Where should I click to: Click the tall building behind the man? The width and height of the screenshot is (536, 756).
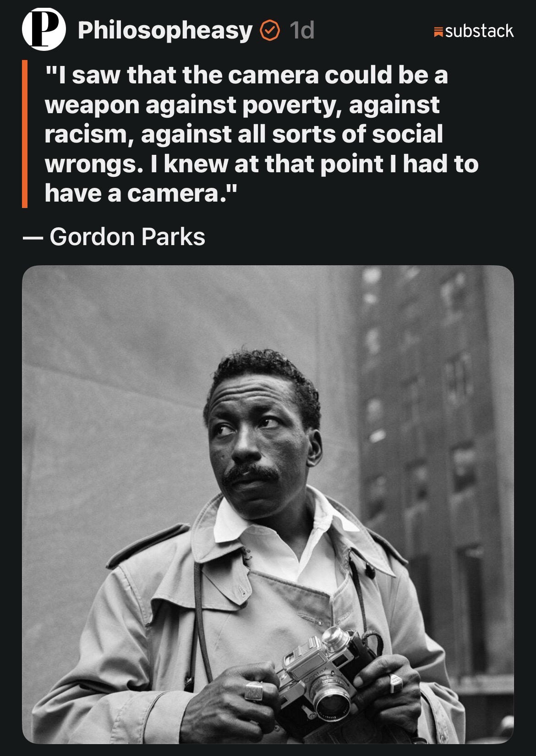435,458
